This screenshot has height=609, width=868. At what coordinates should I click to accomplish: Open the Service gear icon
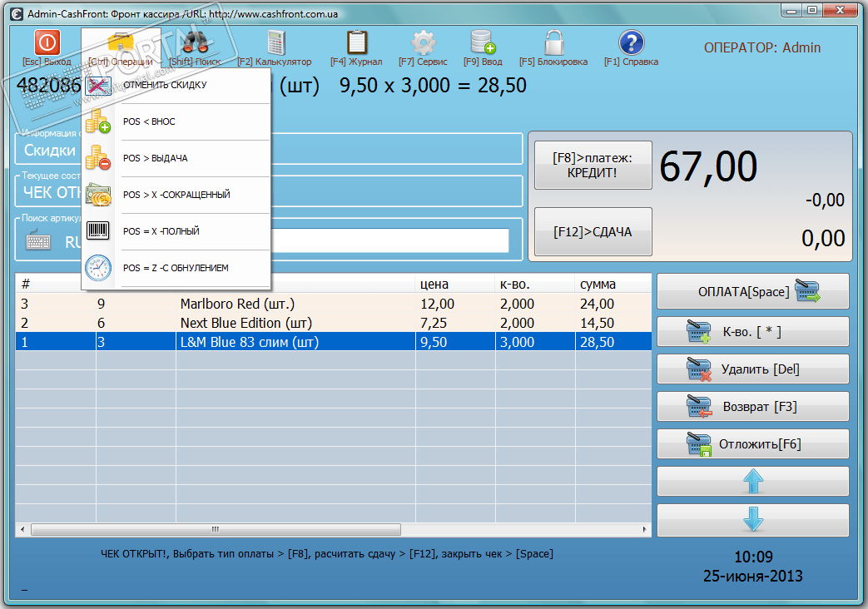(424, 42)
